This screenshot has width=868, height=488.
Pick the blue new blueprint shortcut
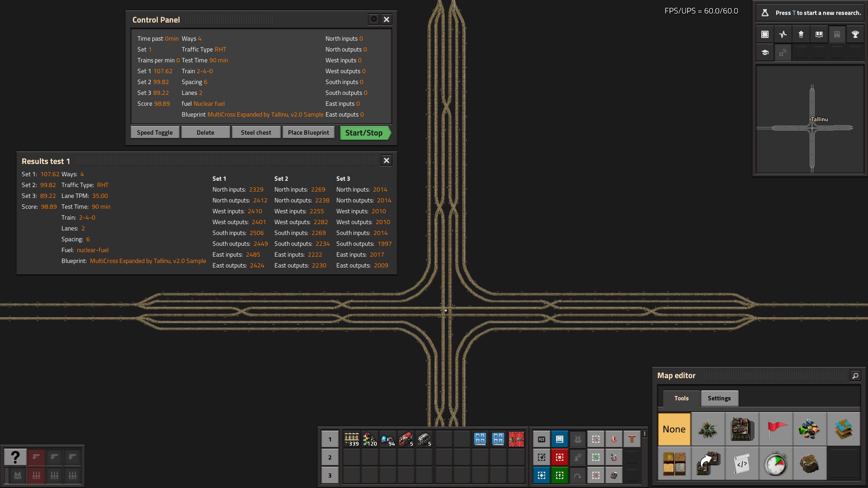pos(542,475)
